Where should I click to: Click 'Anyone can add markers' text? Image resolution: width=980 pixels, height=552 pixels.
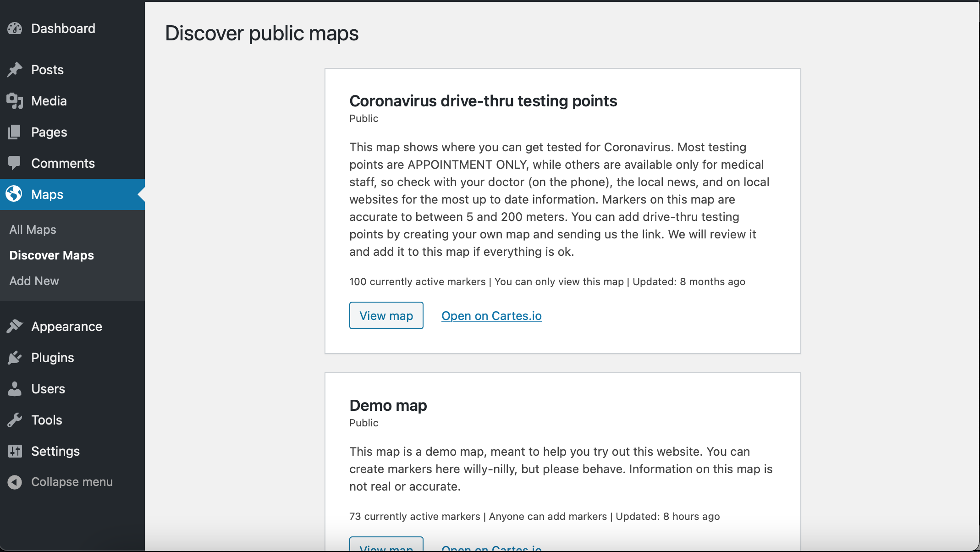[548, 516]
